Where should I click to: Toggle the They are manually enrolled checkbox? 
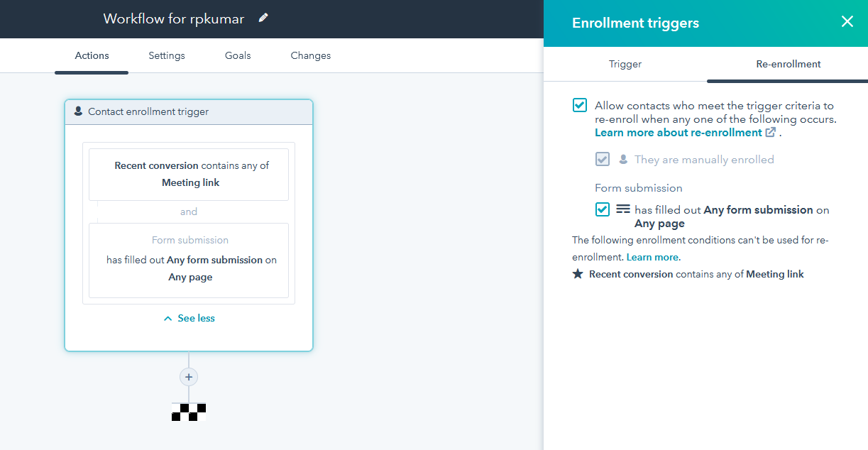tap(602, 159)
